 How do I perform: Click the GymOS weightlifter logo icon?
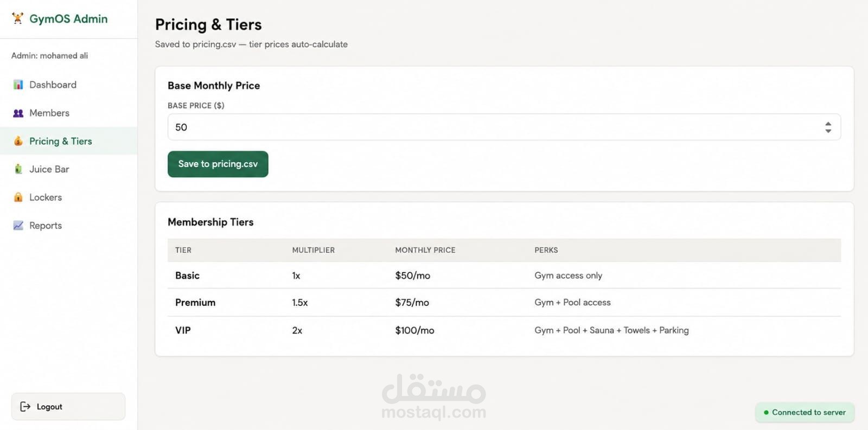click(x=18, y=18)
